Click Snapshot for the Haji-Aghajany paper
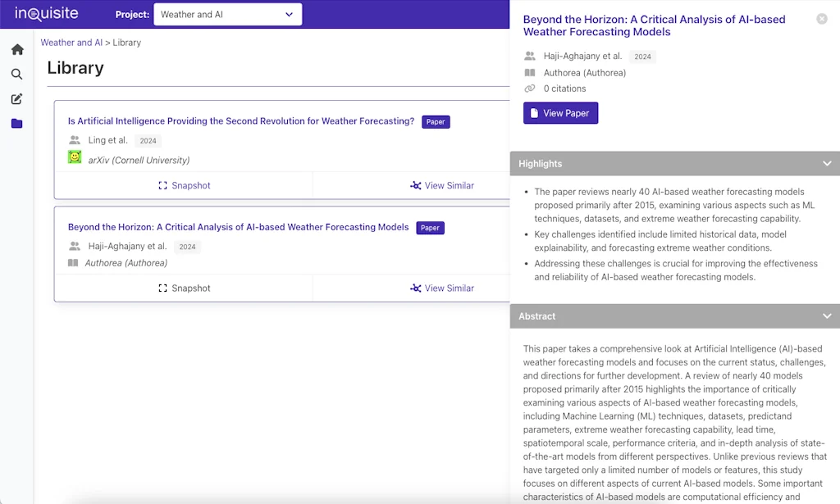 click(x=184, y=288)
